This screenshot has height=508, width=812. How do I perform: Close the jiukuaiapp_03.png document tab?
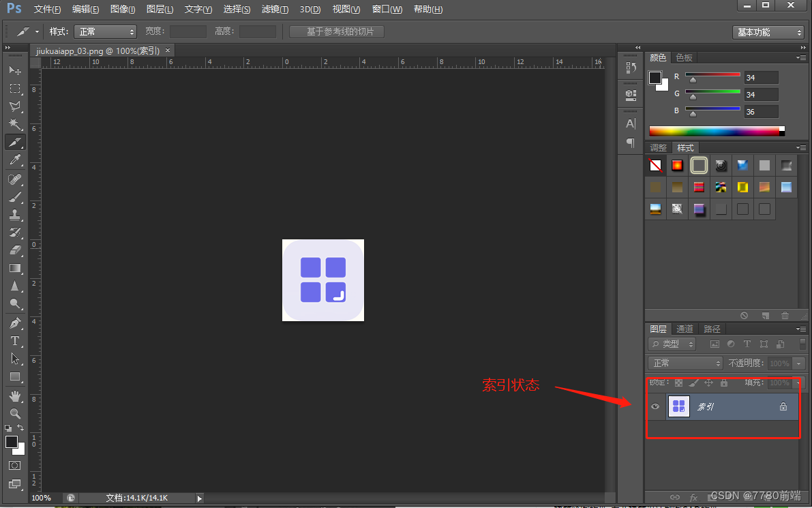(x=168, y=50)
